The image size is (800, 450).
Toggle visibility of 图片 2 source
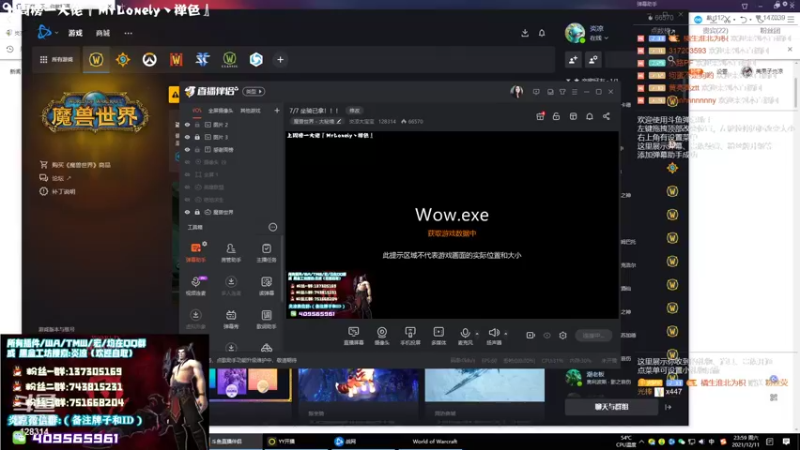point(187,124)
